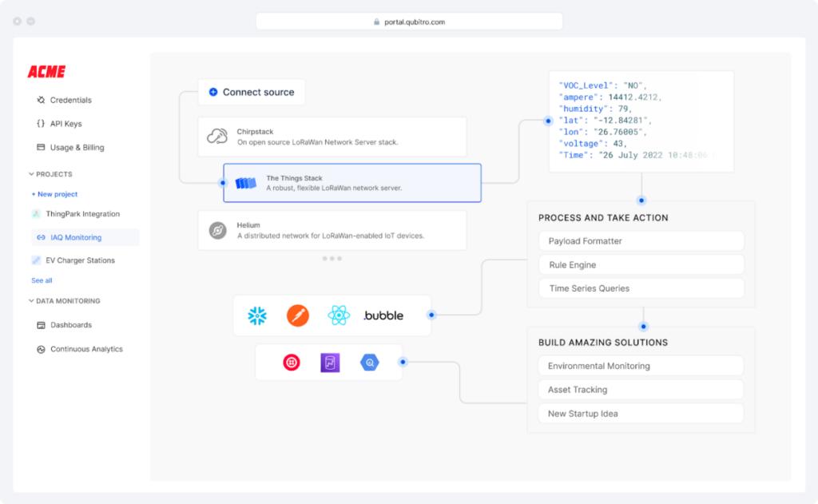Click the Postman integration icon
Viewport: 818px width, 504px height.
pos(298,315)
